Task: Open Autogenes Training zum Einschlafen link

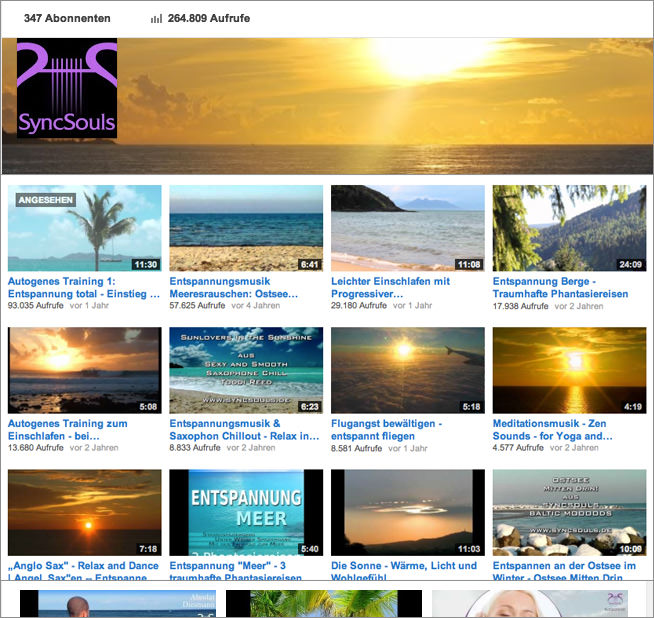Action: tap(68, 430)
